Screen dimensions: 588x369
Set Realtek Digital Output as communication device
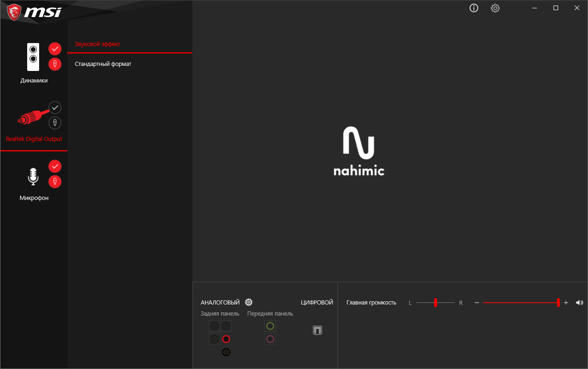(x=55, y=123)
